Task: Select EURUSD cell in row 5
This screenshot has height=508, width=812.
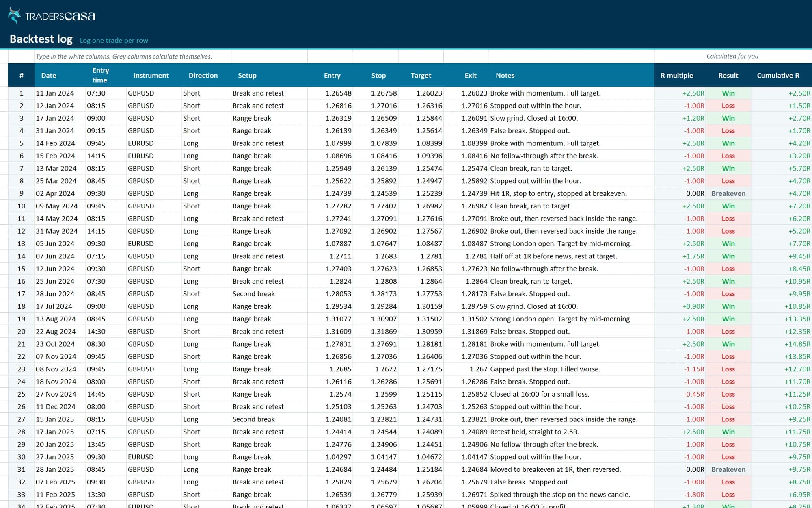Action: point(154,143)
